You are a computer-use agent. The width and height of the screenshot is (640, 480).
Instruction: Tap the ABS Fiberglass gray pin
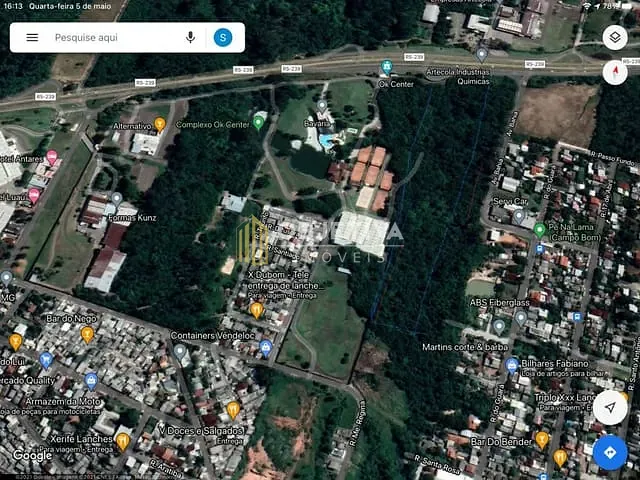[x=520, y=318]
